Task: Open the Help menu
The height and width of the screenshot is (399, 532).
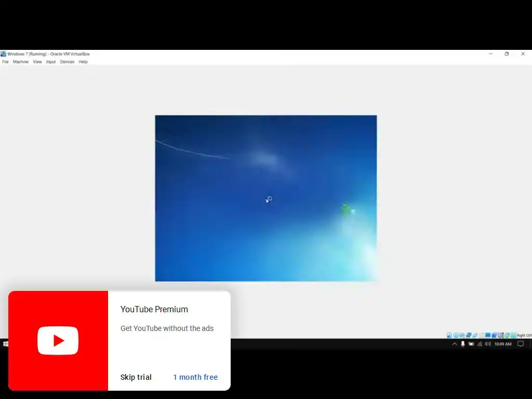Action: [83, 62]
